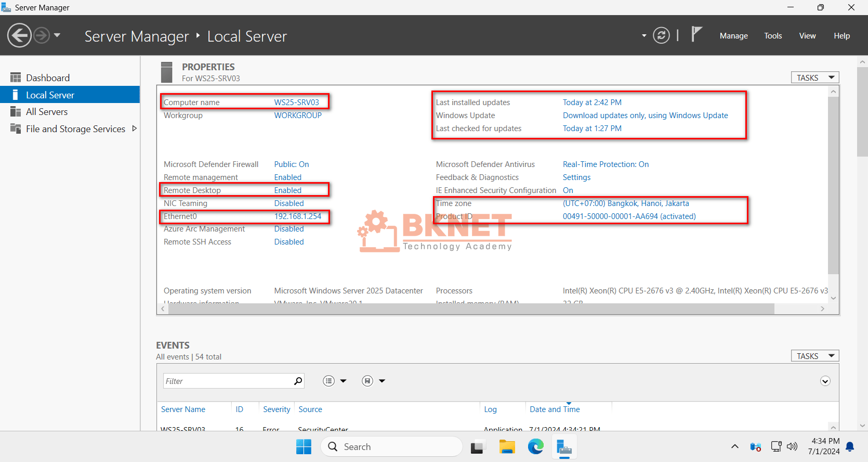Click the time zone Bangkok, Hanoi, Jakarta link
The width and height of the screenshot is (868, 462).
(x=626, y=203)
